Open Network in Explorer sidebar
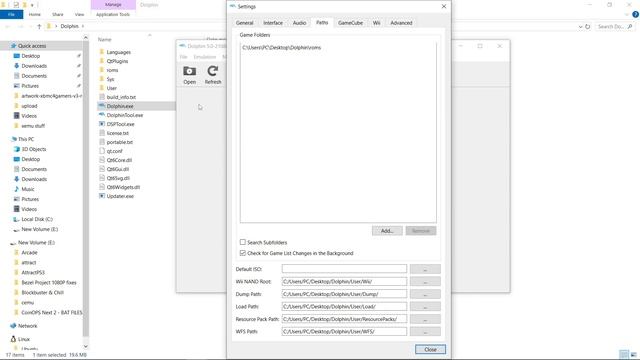This screenshot has height=360, width=640. click(x=27, y=326)
